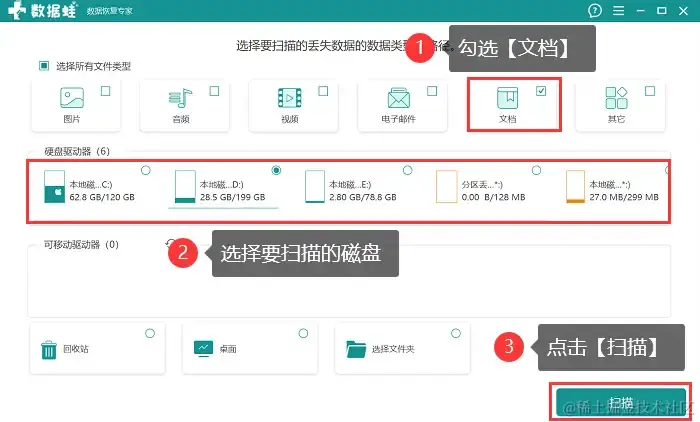
Task: Check the 图片 checkbox
Action: 105,91
